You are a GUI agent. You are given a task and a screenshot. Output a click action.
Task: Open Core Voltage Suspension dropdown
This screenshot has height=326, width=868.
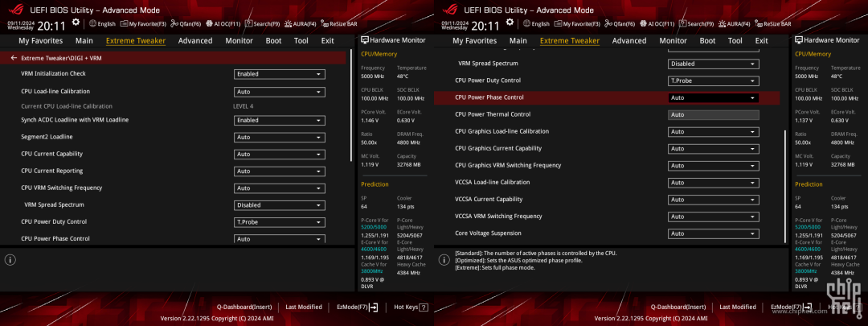714,233
